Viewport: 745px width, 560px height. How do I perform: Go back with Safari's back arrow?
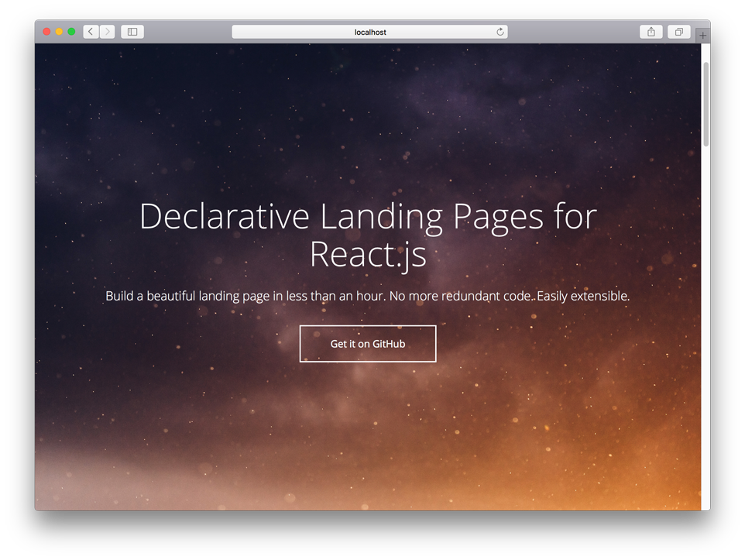[x=91, y=32]
